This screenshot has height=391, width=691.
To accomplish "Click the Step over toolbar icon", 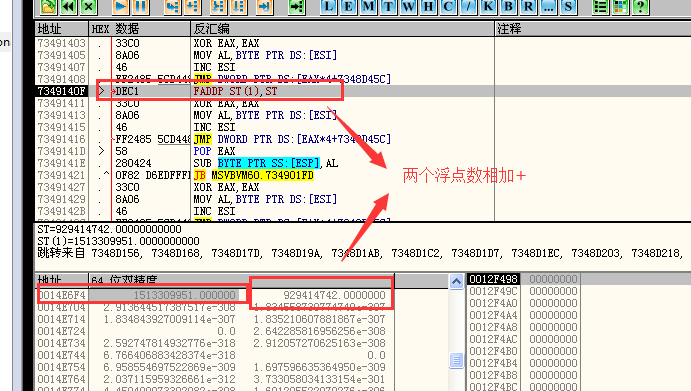I will click(x=193, y=7).
